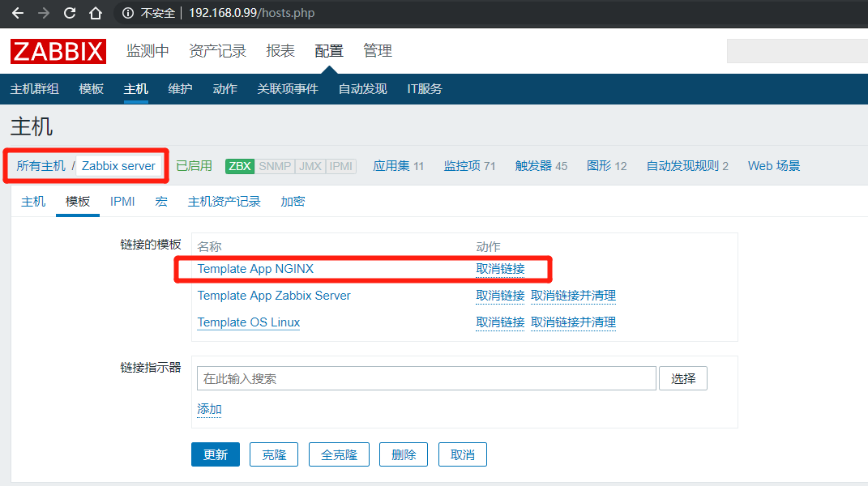This screenshot has width=868, height=486.
Task: Click the ZABBIX logo
Action: [x=58, y=51]
